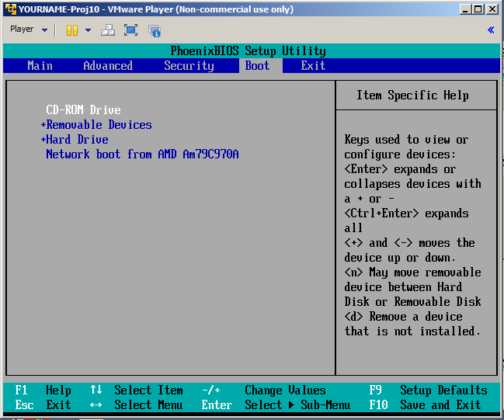Click the F1 Help legend
The height and width of the screenshot is (420, 504).
pos(43,390)
